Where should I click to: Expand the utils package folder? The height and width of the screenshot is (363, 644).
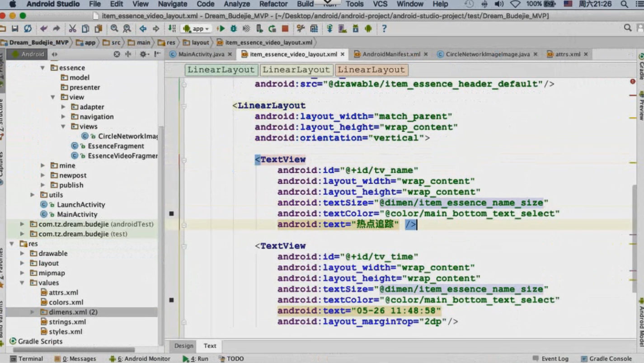click(33, 195)
